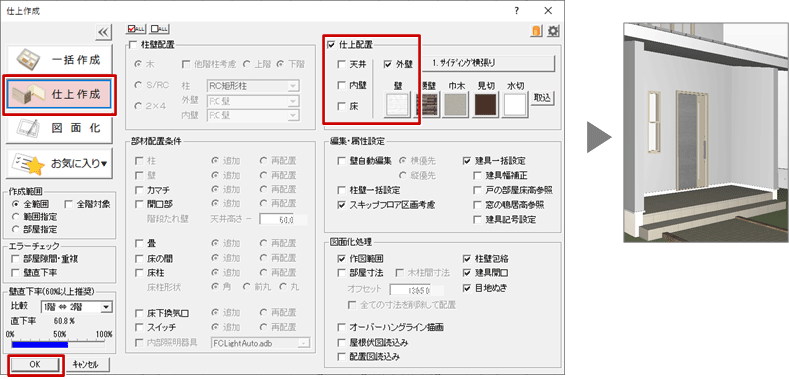Screen dimensions: 789x379
Task: Pick the gray 巾木 material swatch
Action: 456,104
